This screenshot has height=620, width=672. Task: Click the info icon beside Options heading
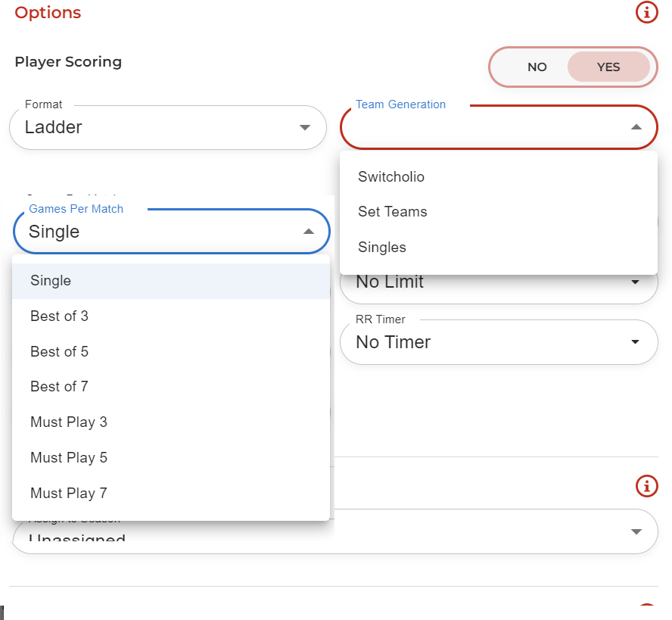[x=646, y=12]
